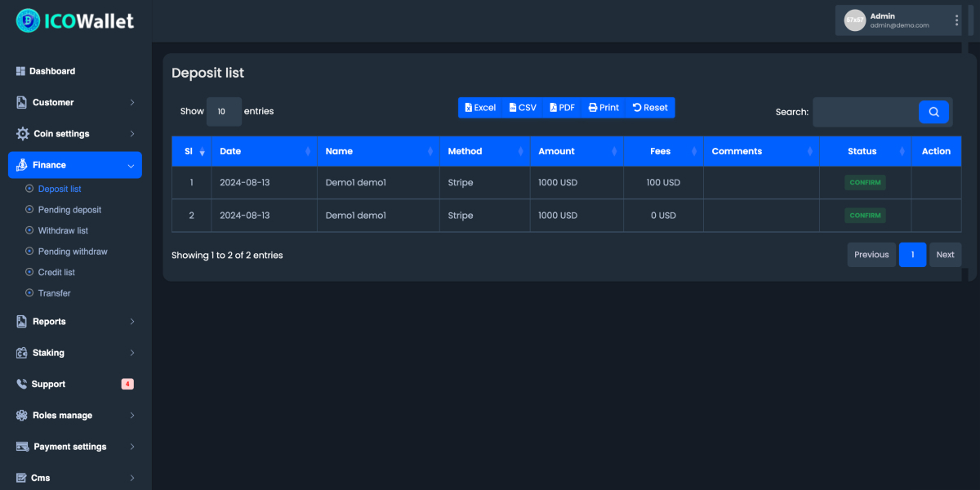Open the Staking section icon
The image size is (980, 490).
pyautogui.click(x=21, y=352)
